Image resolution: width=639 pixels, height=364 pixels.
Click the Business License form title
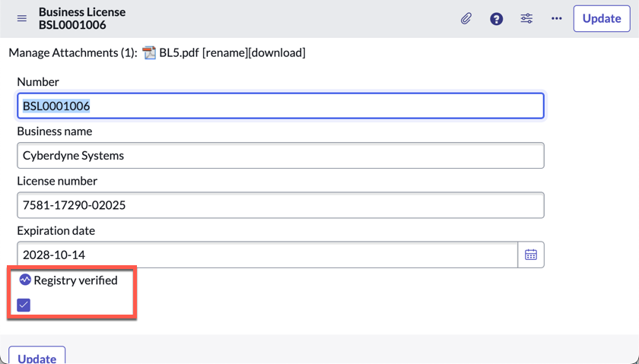pos(82,12)
